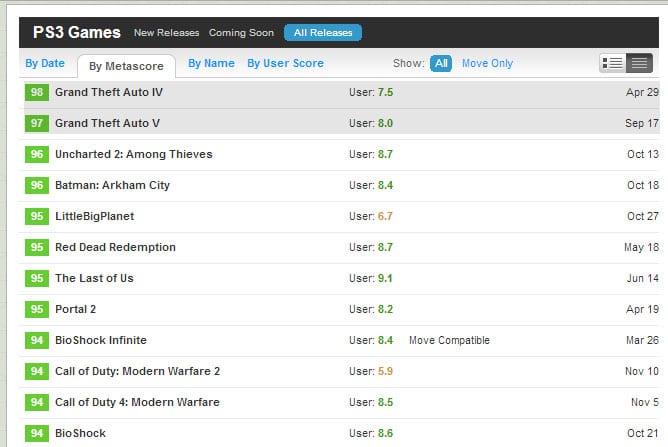Click user score 9.1
The image size is (668, 447).
[x=385, y=278]
